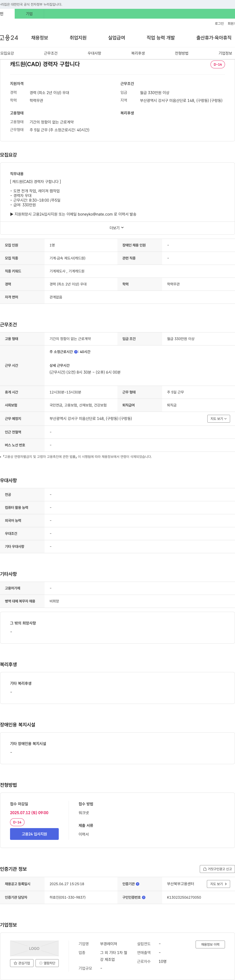Click the 로그인 link
Image resolution: width=235 pixels, height=980 pixels.
pyautogui.click(x=219, y=24)
